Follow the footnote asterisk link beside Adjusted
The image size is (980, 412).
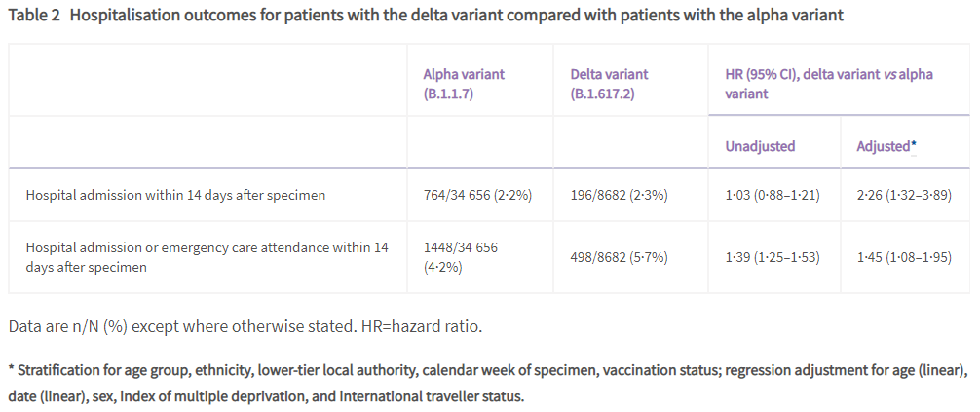[x=914, y=145]
